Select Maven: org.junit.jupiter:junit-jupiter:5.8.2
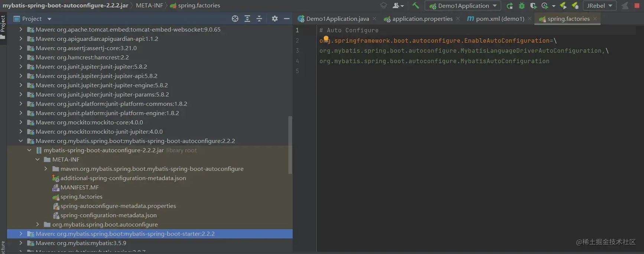 coord(91,66)
